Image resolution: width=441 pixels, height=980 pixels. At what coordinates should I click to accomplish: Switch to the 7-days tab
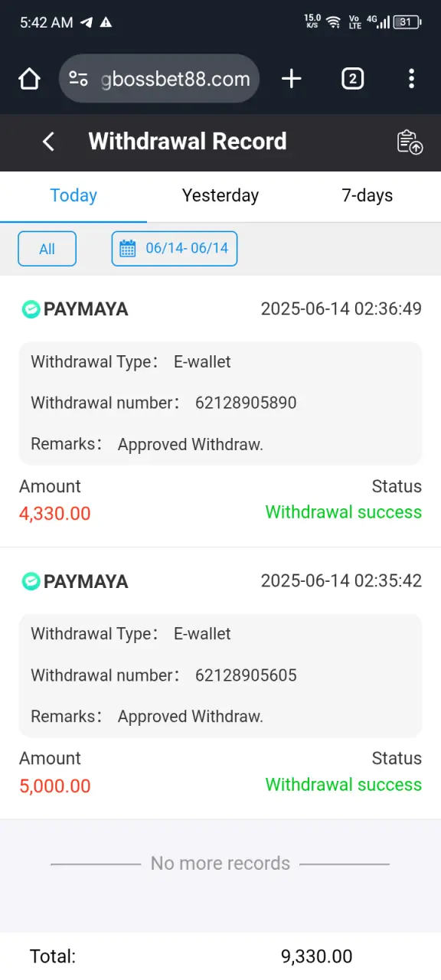point(367,196)
